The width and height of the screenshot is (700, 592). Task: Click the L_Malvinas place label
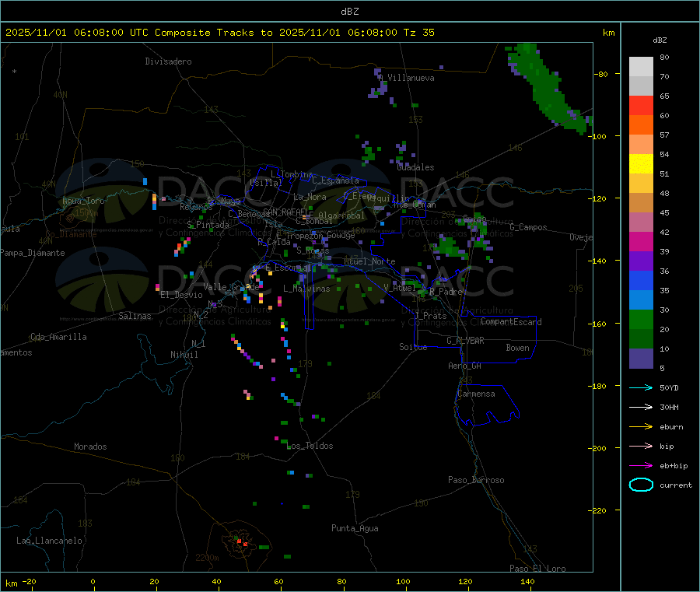[306, 289]
